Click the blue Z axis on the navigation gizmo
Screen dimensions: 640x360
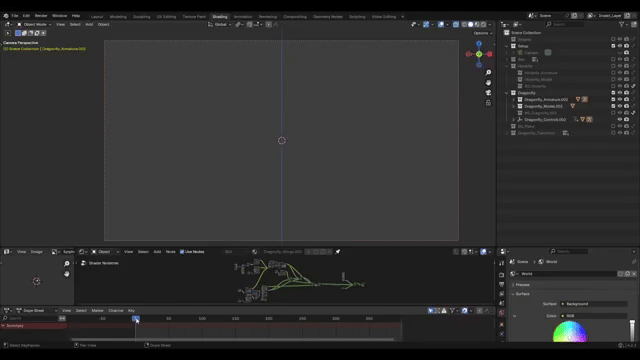pyautogui.click(x=479, y=44)
